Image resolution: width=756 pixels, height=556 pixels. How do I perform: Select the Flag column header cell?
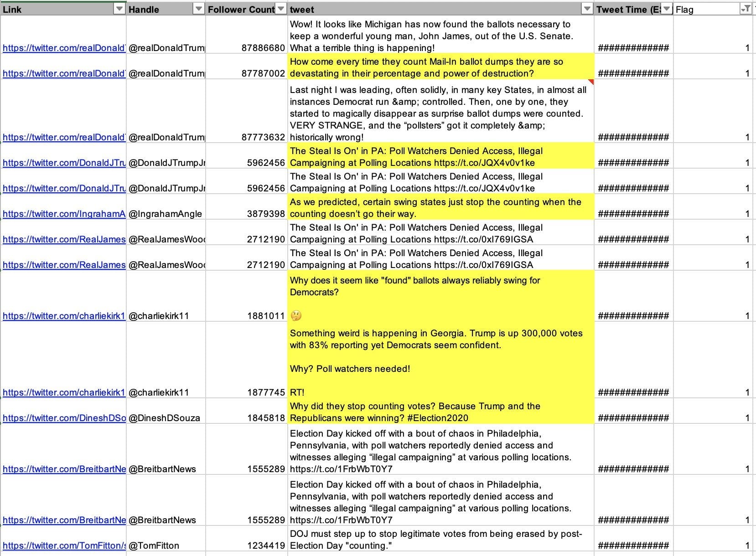point(714,9)
